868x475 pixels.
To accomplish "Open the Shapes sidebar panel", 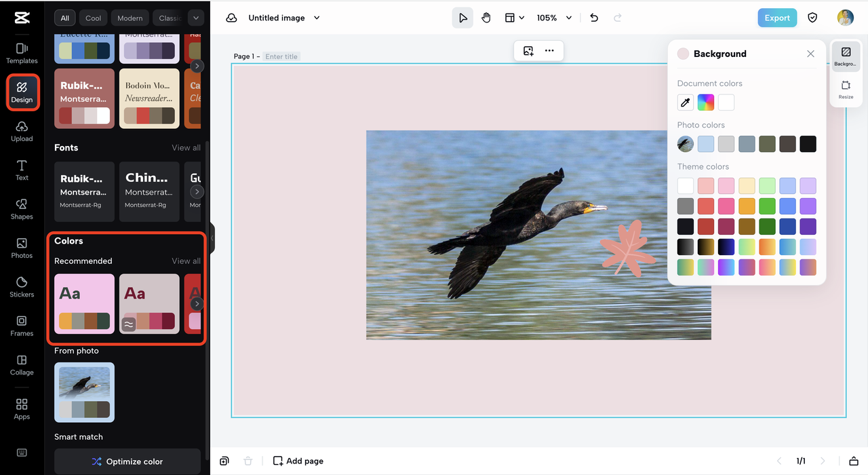I will click(x=22, y=209).
